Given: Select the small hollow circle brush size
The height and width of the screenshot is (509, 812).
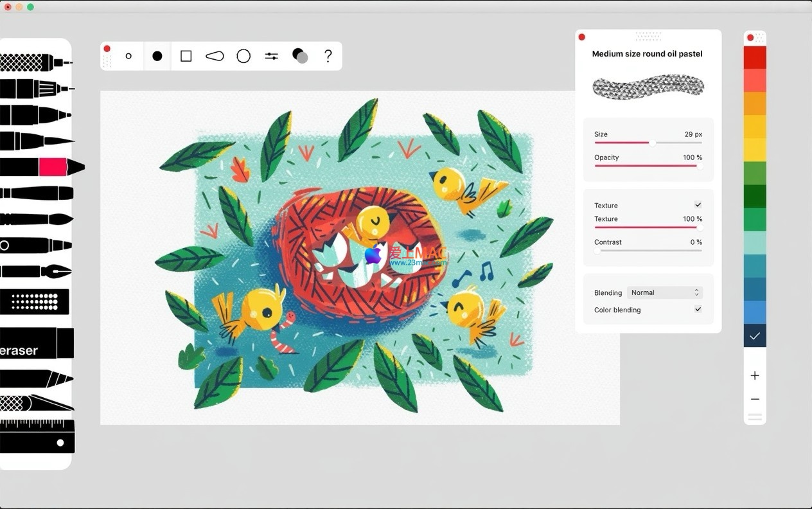Looking at the screenshot, I should (x=128, y=57).
